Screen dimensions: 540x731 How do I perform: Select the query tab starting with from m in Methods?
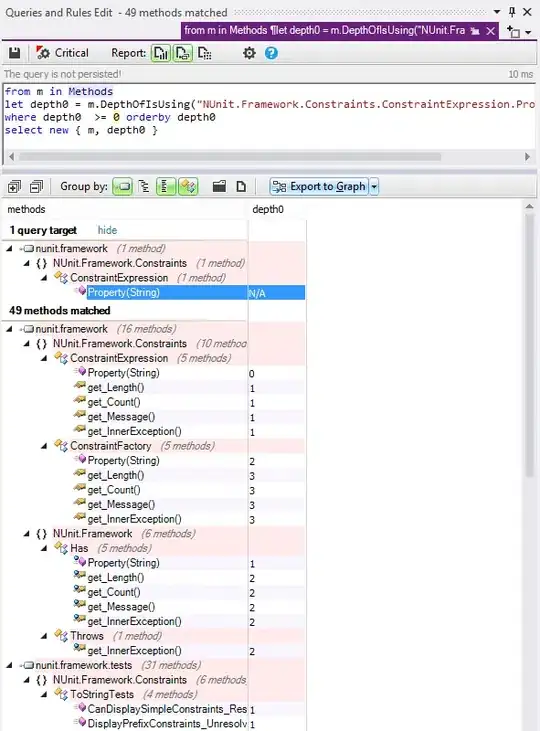click(324, 30)
